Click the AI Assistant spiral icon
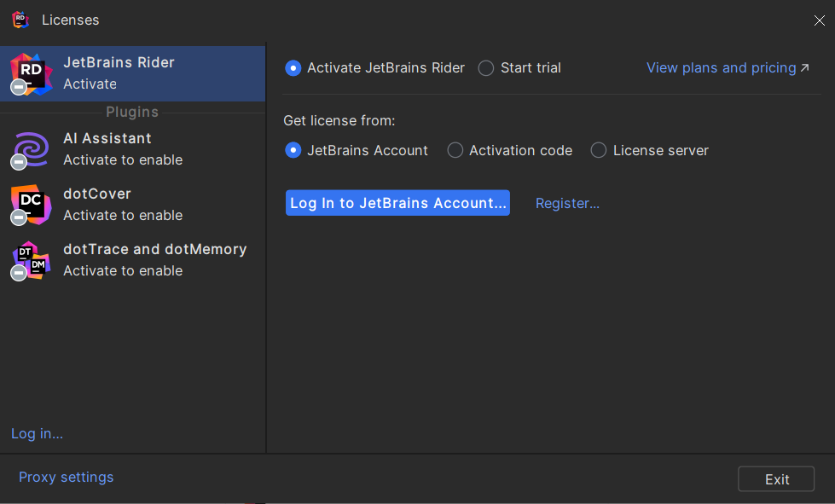Image resolution: width=835 pixels, height=504 pixels. click(31, 148)
